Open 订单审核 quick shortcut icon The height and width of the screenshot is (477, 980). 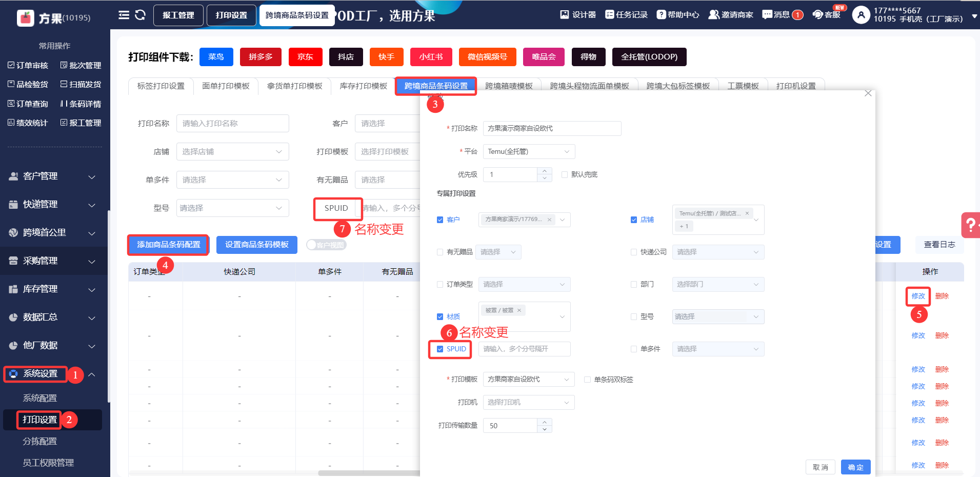(11, 65)
